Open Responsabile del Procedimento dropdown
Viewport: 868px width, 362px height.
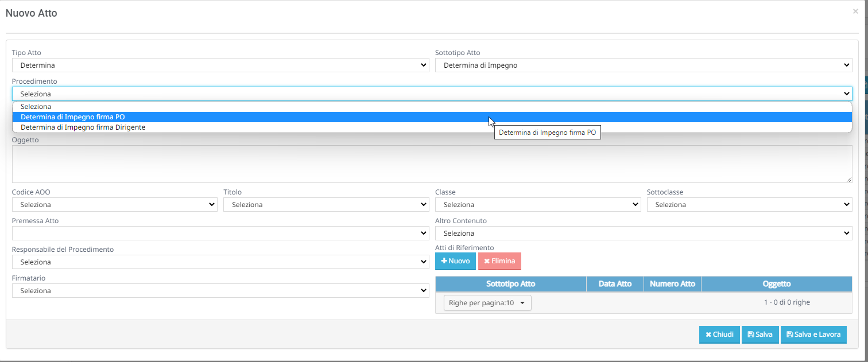click(x=220, y=262)
